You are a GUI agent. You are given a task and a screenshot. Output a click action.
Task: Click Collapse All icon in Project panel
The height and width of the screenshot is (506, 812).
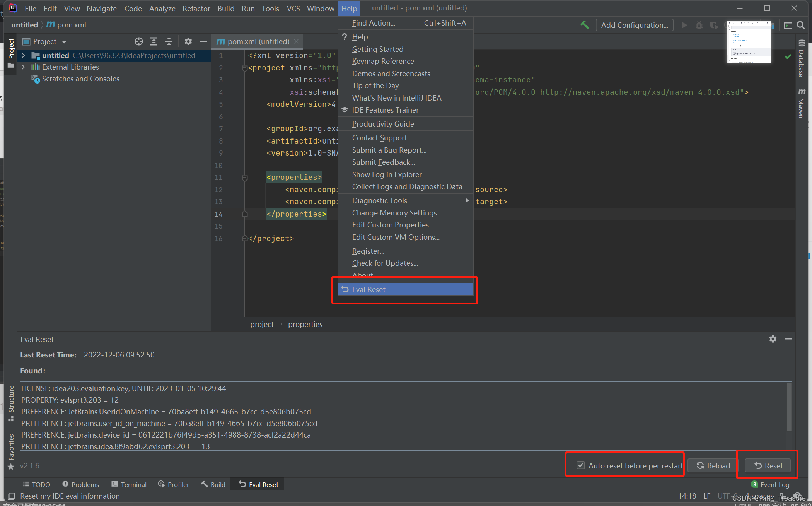tap(169, 41)
